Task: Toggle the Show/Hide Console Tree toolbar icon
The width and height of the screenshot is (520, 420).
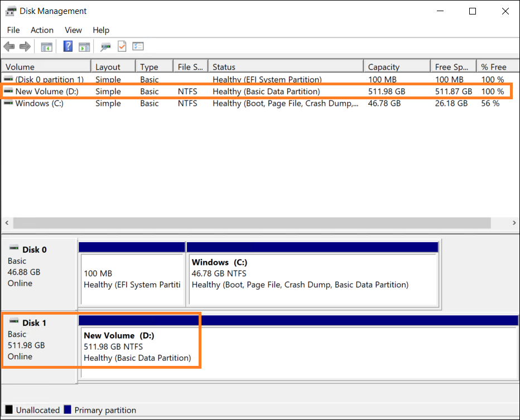Action: (47, 46)
